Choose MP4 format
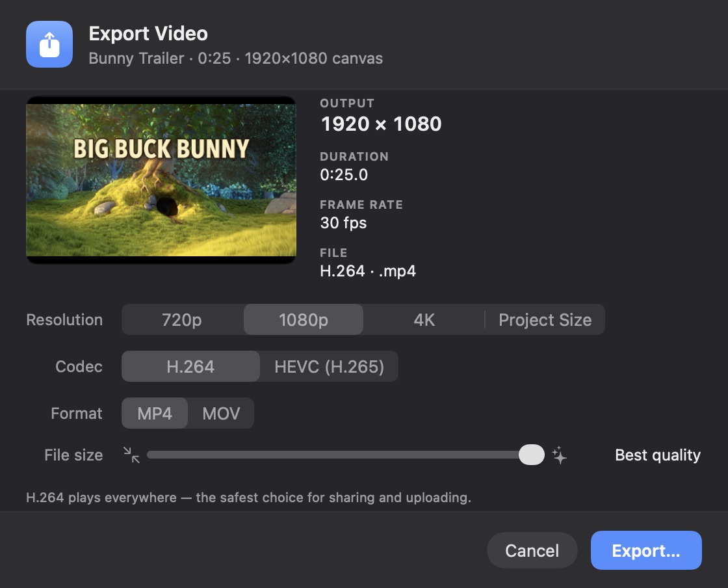 tap(155, 413)
